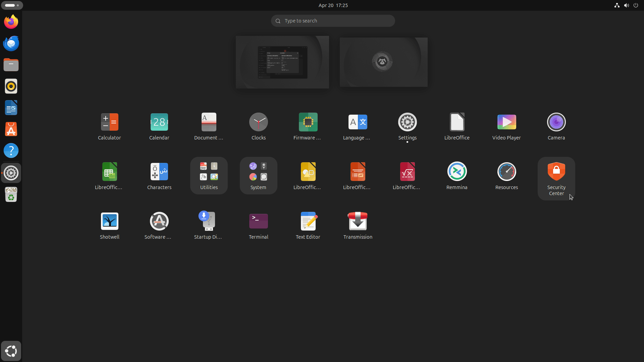The width and height of the screenshot is (644, 362).
Task: Open the Firmware updater
Action: point(308,122)
